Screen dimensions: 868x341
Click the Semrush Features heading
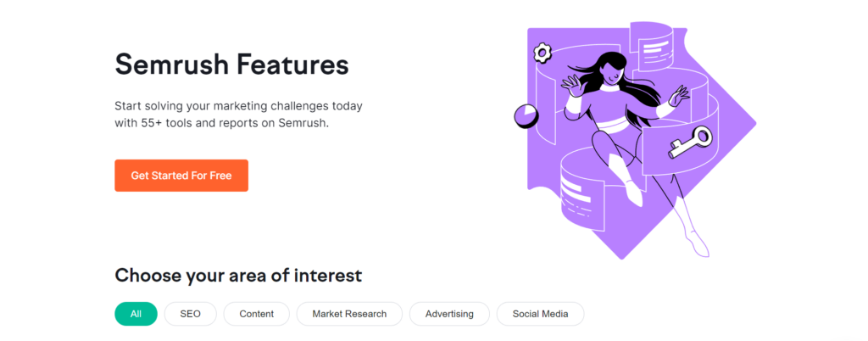232,64
